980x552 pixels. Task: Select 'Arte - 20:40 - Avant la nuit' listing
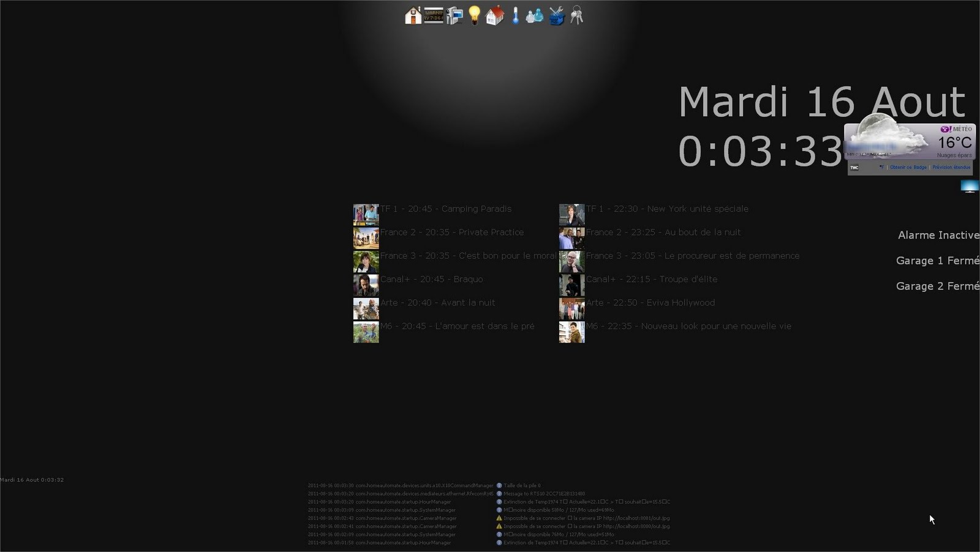[437, 302]
